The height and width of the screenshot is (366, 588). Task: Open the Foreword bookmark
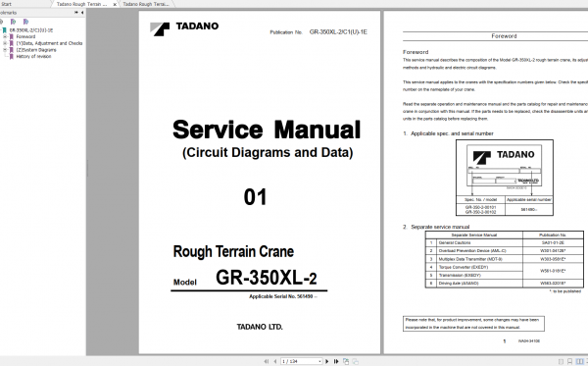25,36
